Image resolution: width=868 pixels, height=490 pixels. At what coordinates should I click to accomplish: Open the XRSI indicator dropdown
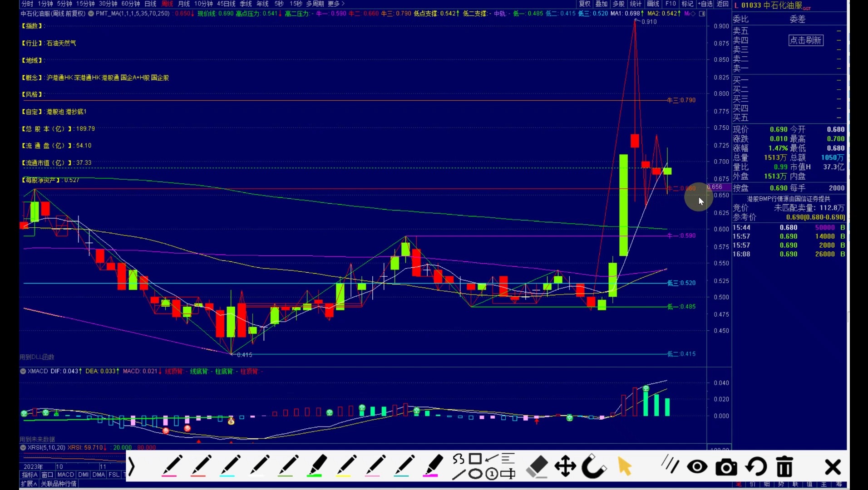pyautogui.click(x=23, y=447)
